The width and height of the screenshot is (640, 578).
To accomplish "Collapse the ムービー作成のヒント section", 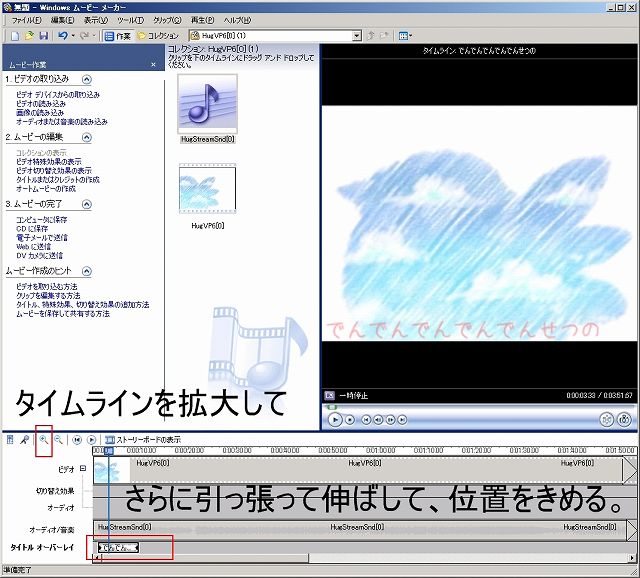I will pyautogui.click(x=87, y=271).
